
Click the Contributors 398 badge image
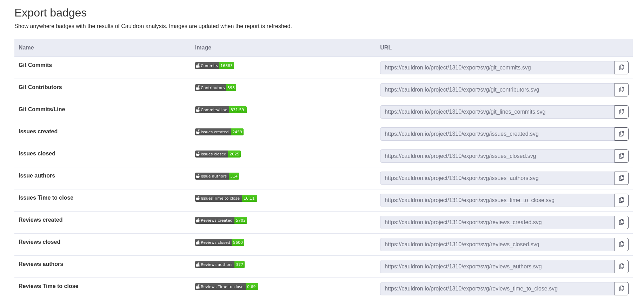(x=215, y=88)
